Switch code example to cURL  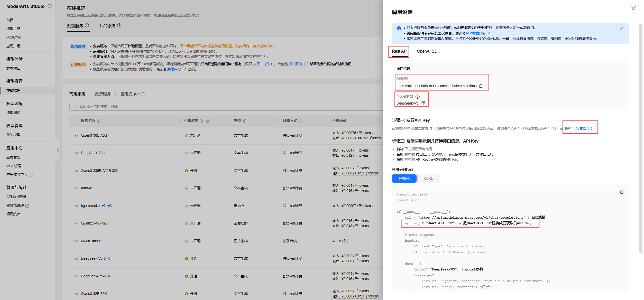tap(428, 178)
